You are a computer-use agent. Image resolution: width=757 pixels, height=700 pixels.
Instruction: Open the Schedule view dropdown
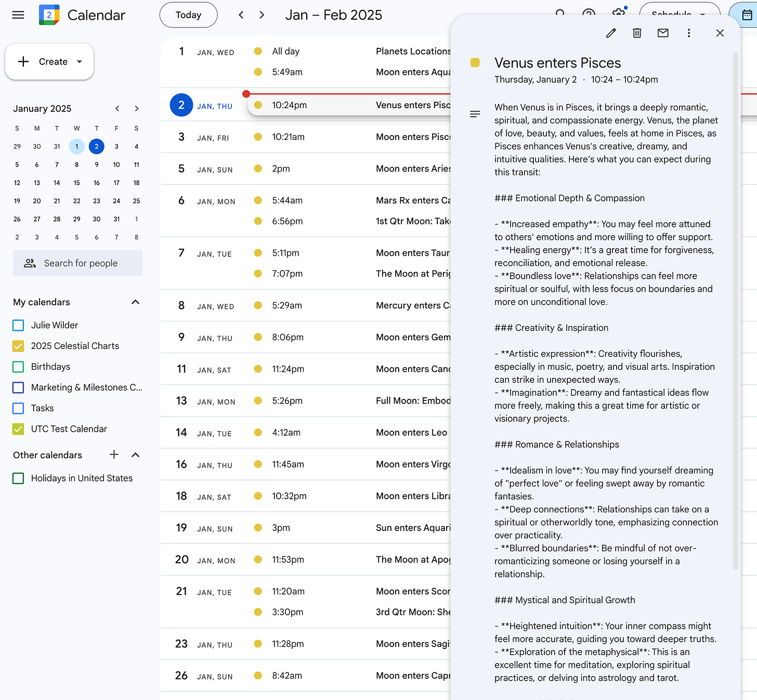[680, 14]
